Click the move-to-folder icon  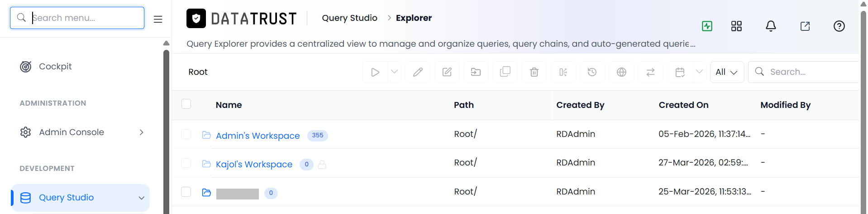pyautogui.click(x=476, y=72)
